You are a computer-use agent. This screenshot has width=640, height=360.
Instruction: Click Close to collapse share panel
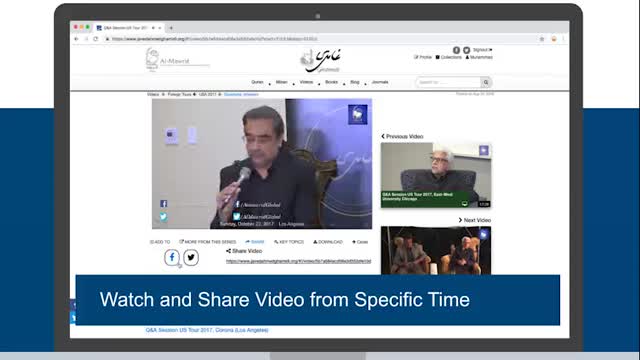point(360,242)
